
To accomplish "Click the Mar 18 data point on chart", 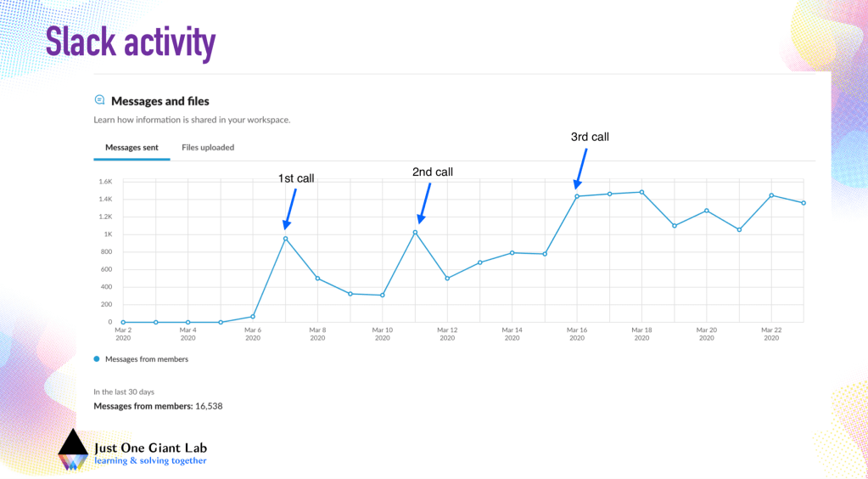I will point(641,192).
